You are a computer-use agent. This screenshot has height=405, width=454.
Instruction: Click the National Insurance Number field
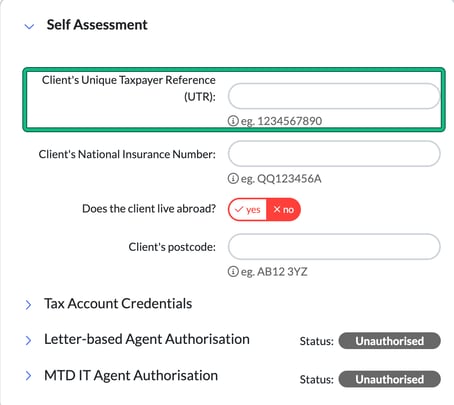(x=334, y=154)
